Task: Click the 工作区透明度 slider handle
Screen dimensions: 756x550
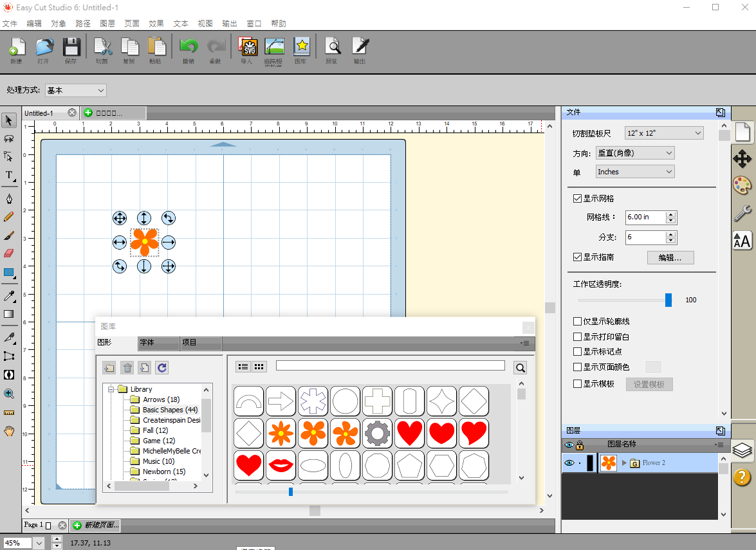Action: point(668,300)
